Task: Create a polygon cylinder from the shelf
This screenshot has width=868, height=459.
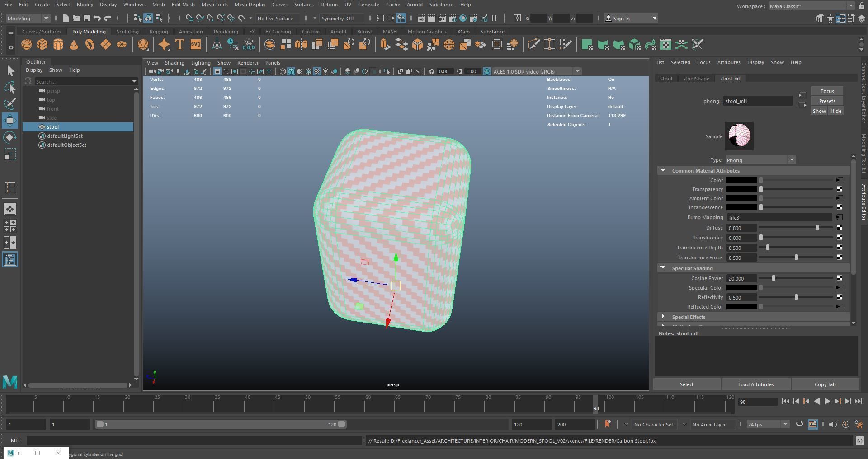Action: 58,44
